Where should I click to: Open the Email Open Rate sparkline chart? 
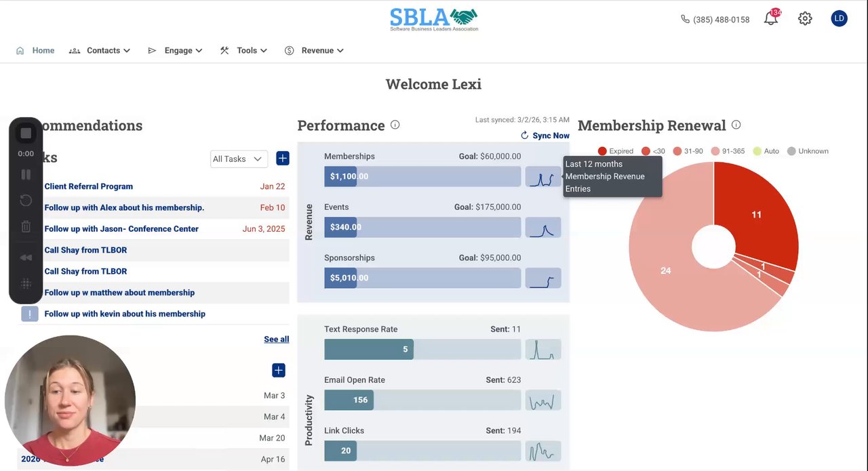(543, 401)
